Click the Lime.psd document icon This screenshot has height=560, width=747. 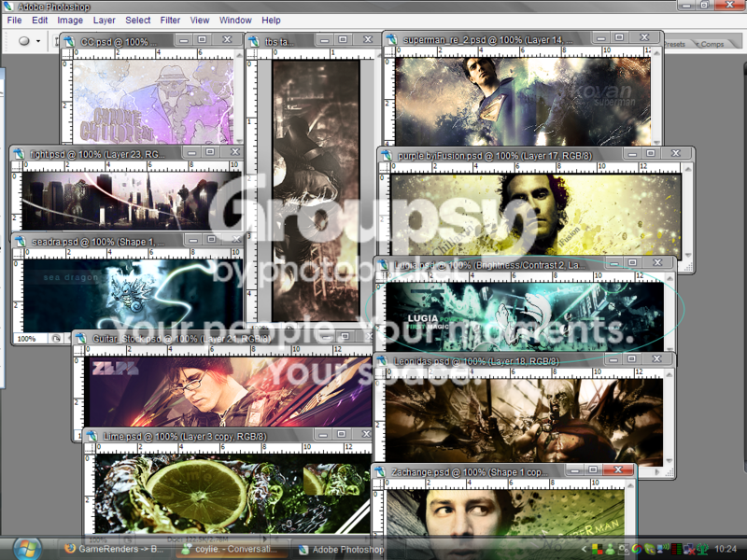coord(92,436)
